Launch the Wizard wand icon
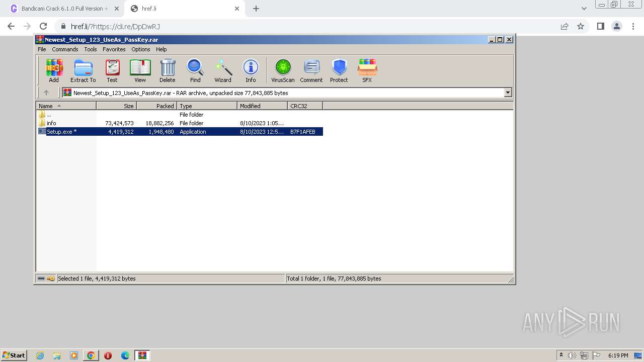The image size is (644, 362). tap(223, 70)
